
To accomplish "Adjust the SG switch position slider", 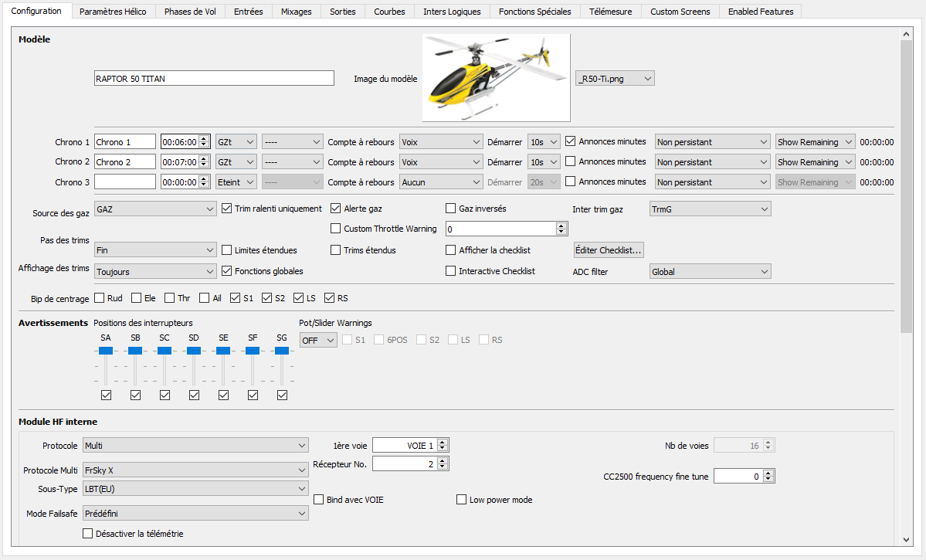I will point(282,351).
